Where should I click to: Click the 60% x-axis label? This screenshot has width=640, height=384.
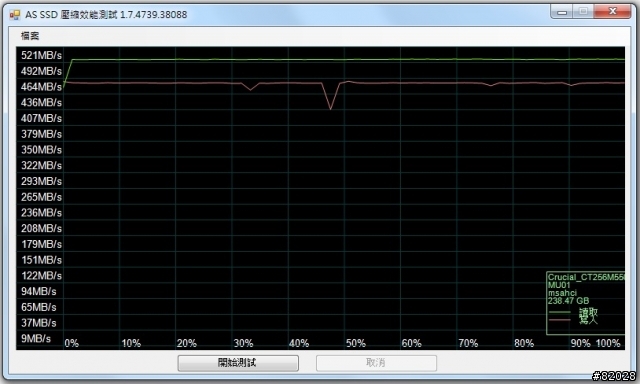(x=411, y=343)
